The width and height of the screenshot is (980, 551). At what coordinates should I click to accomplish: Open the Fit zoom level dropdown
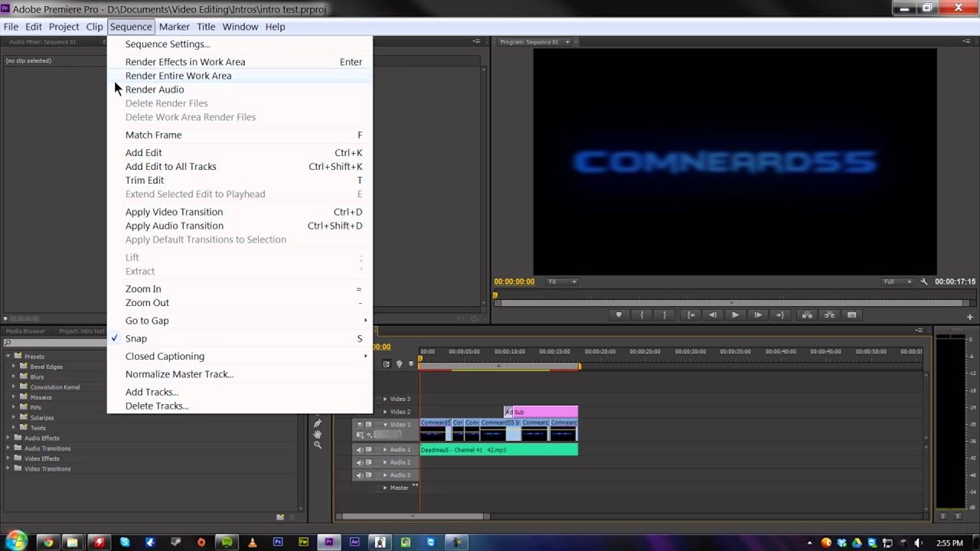(x=562, y=282)
